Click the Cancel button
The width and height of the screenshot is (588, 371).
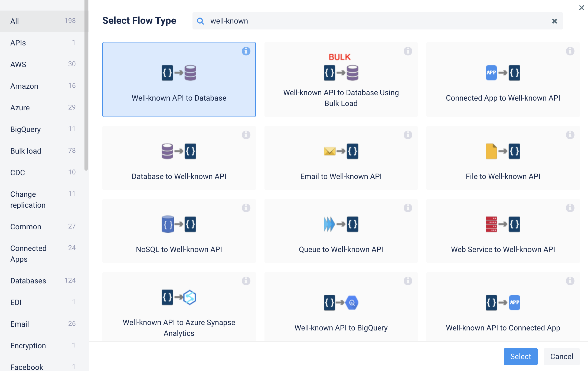561,356
